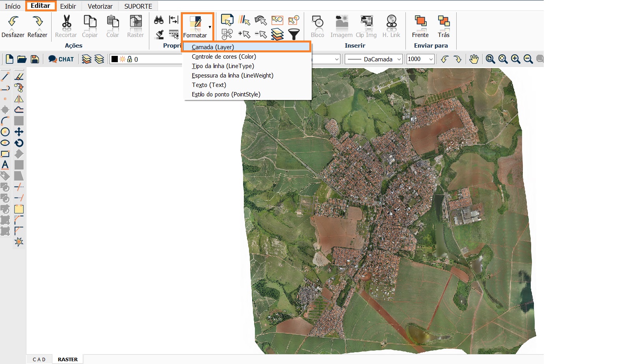632x364 pixels.
Task: Click the Refazer redo button
Action: click(x=38, y=24)
